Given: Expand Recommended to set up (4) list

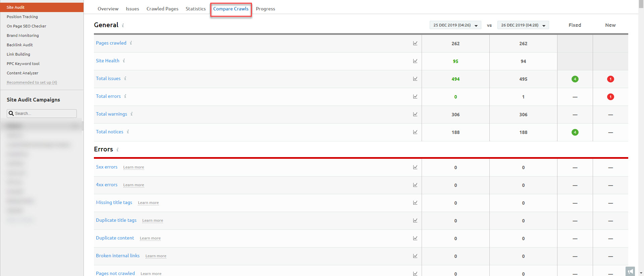Looking at the screenshot, I should (32, 82).
